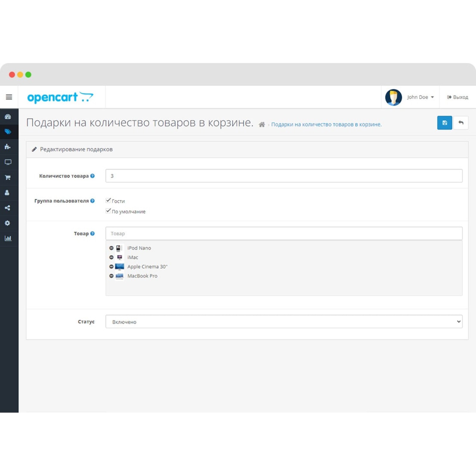Click the yellow window minimize dot
Viewport: 476px width, 476px height.
tap(20, 75)
